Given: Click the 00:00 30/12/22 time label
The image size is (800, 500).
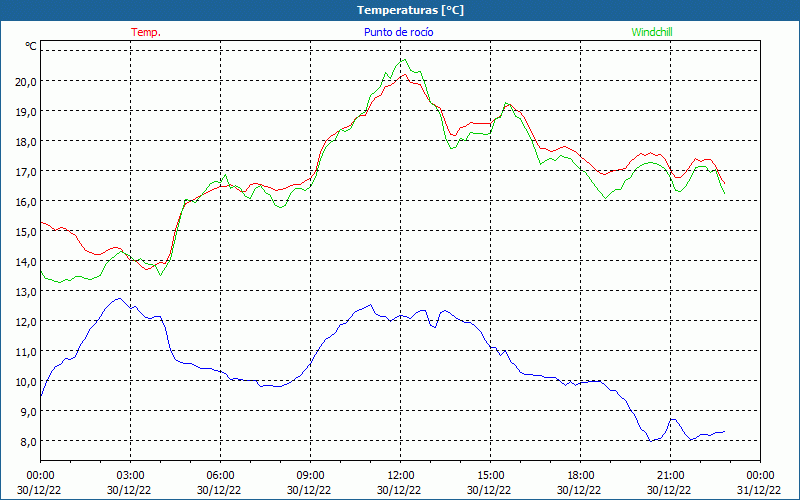Looking at the screenshot, I should [x=40, y=483].
